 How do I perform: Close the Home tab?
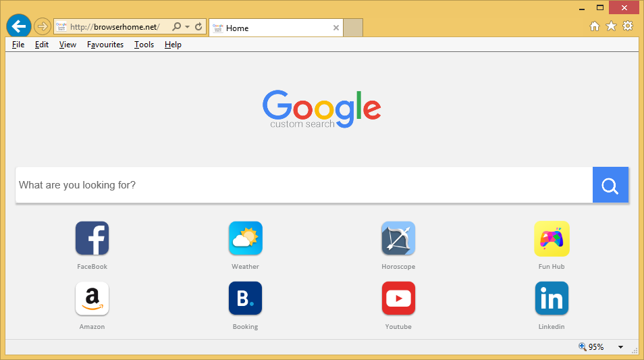(x=336, y=28)
